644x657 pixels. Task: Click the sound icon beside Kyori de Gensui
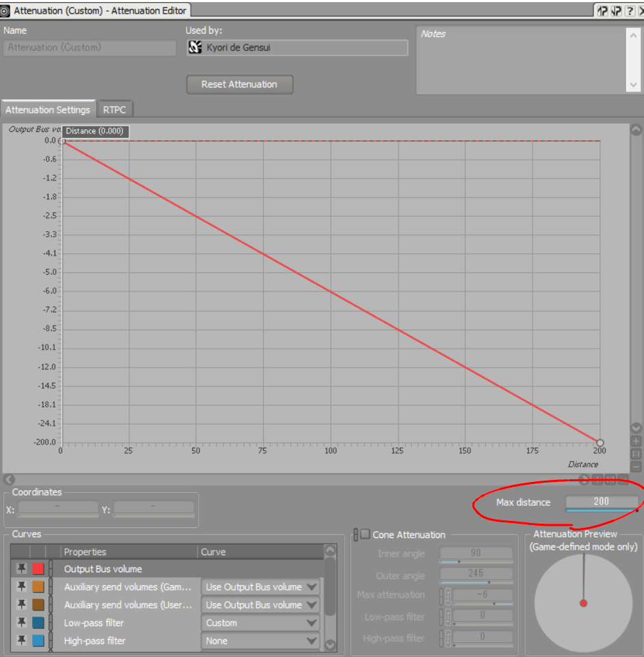click(195, 47)
